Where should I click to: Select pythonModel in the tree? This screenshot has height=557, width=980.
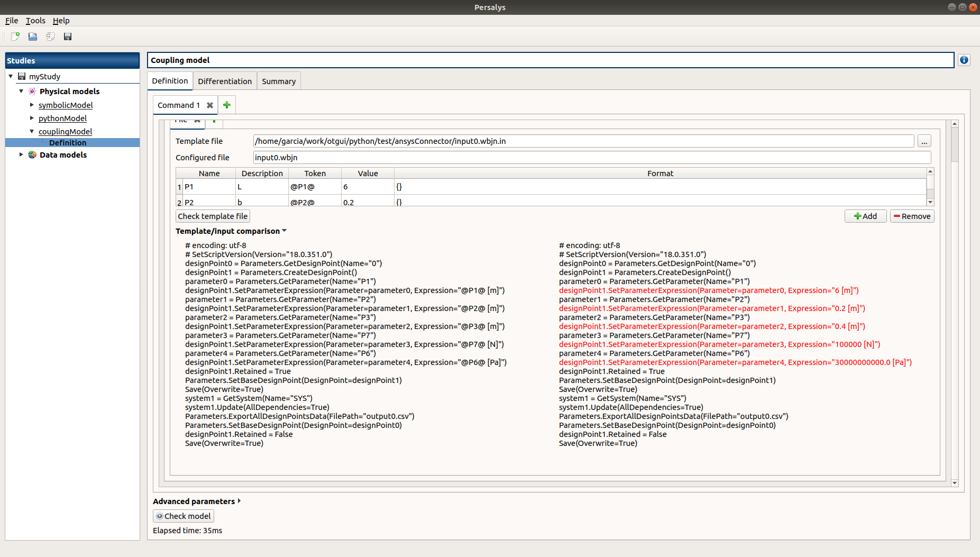click(x=62, y=118)
